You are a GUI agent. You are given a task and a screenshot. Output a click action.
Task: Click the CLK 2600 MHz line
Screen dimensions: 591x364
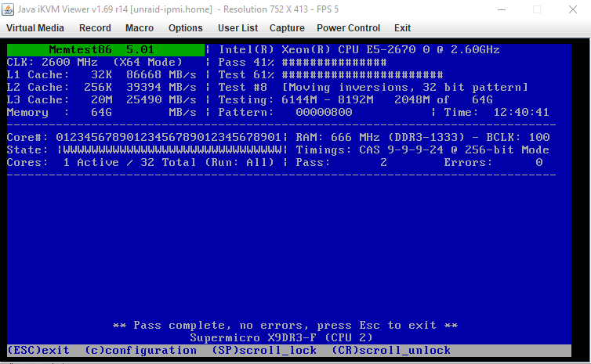(x=95, y=62)
